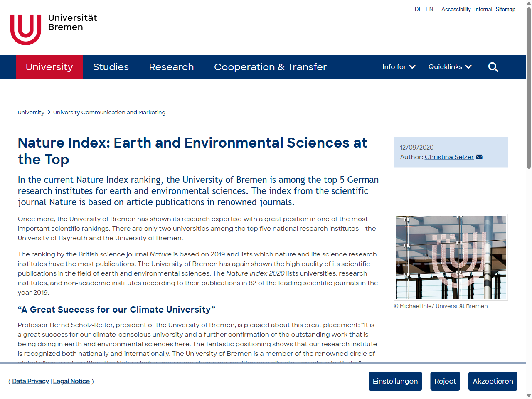
Task: Open the Studies menu item
Action: pyautogui.click(x=111, y=67)
